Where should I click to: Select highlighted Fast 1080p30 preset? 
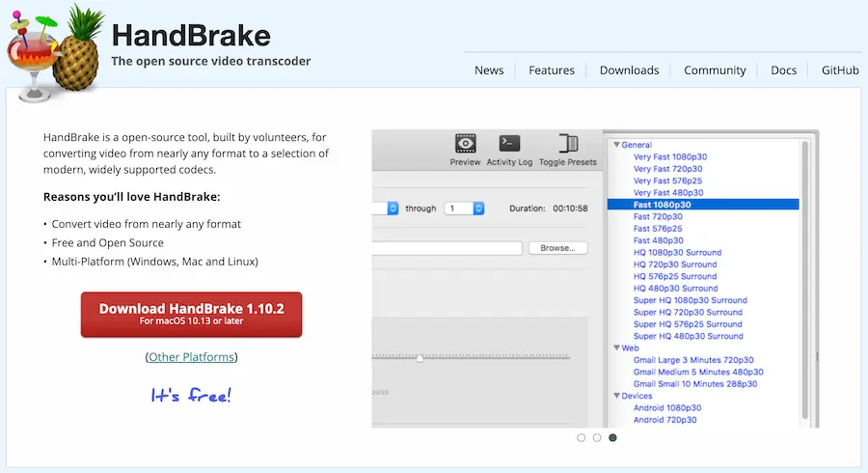[x=703, y=205]
